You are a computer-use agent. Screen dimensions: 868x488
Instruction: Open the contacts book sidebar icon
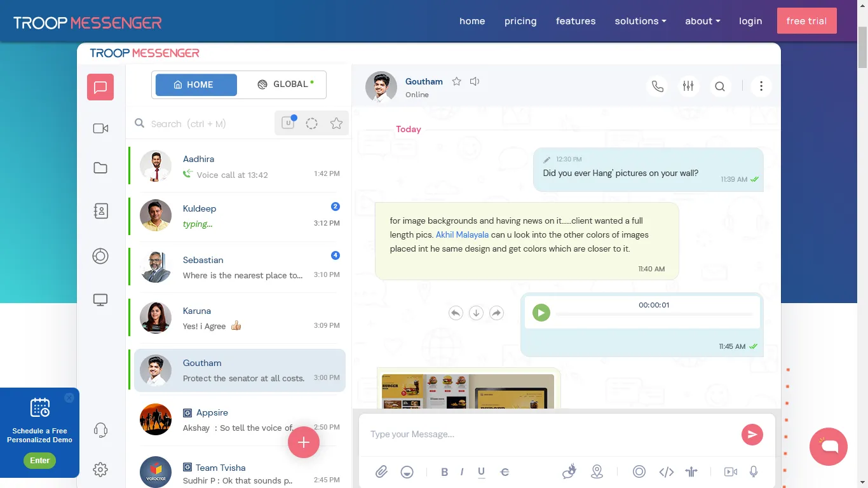[x=100, y=211]
